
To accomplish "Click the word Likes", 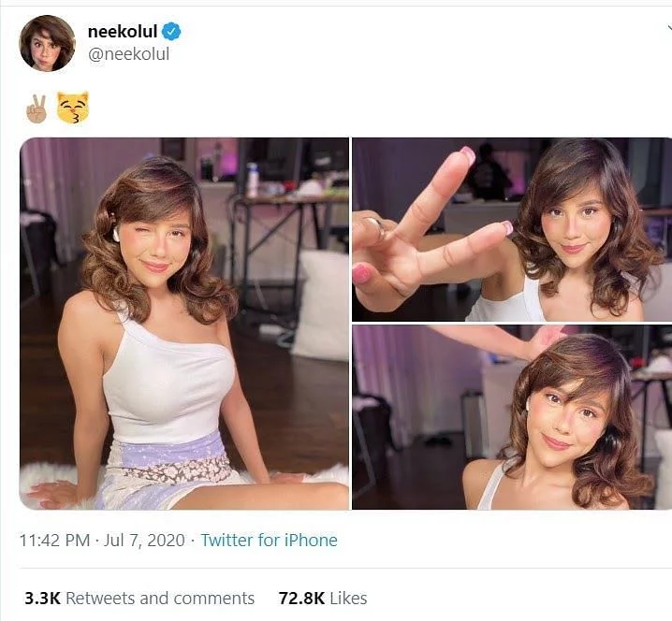I will point(348,599).
